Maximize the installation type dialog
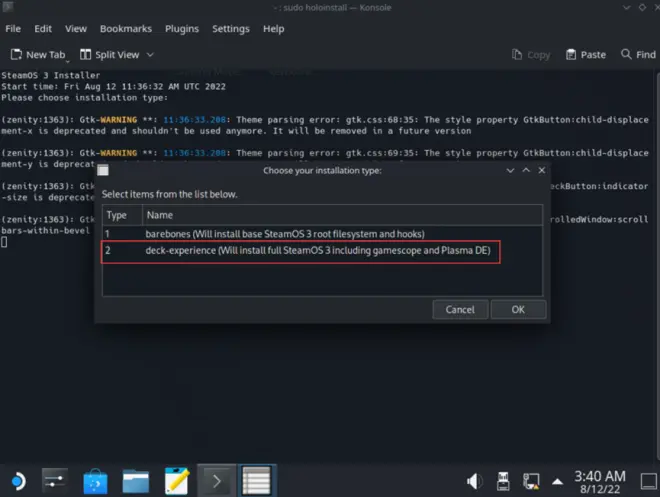Image resolution: width=660 pixels, height=497 pixels. pos(526,170)
